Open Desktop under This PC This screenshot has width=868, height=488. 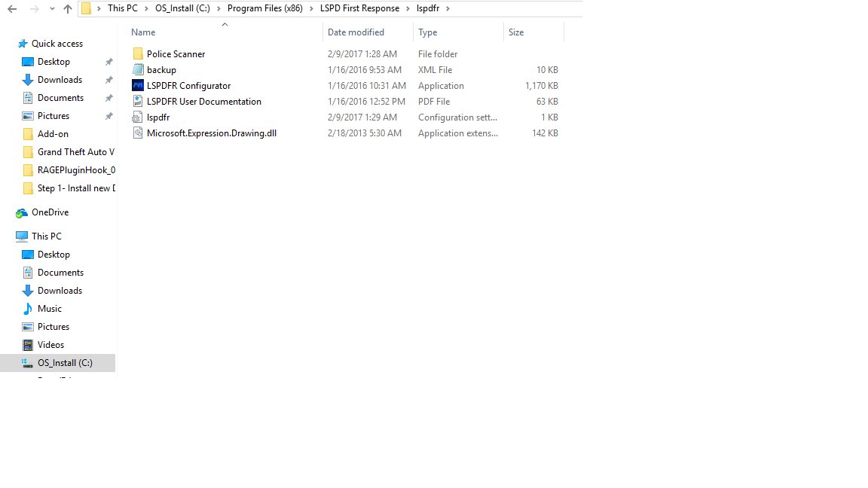pos(53,255)
